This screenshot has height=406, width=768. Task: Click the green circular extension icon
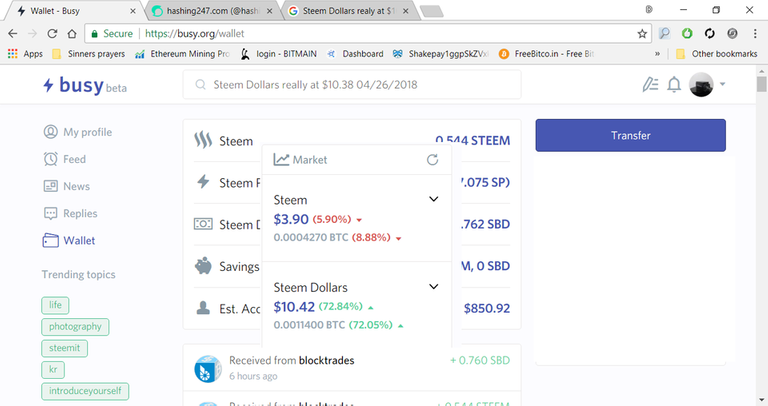pos(687,33)
